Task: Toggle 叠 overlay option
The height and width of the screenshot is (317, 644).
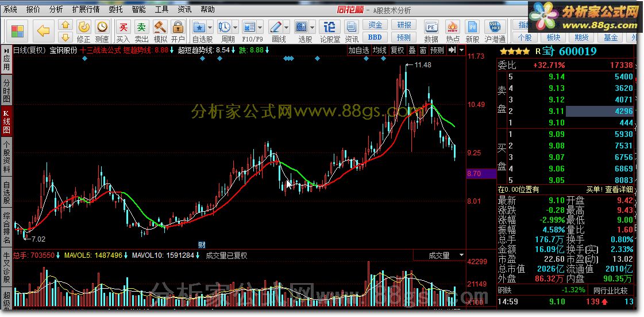Action: point(412,50)
